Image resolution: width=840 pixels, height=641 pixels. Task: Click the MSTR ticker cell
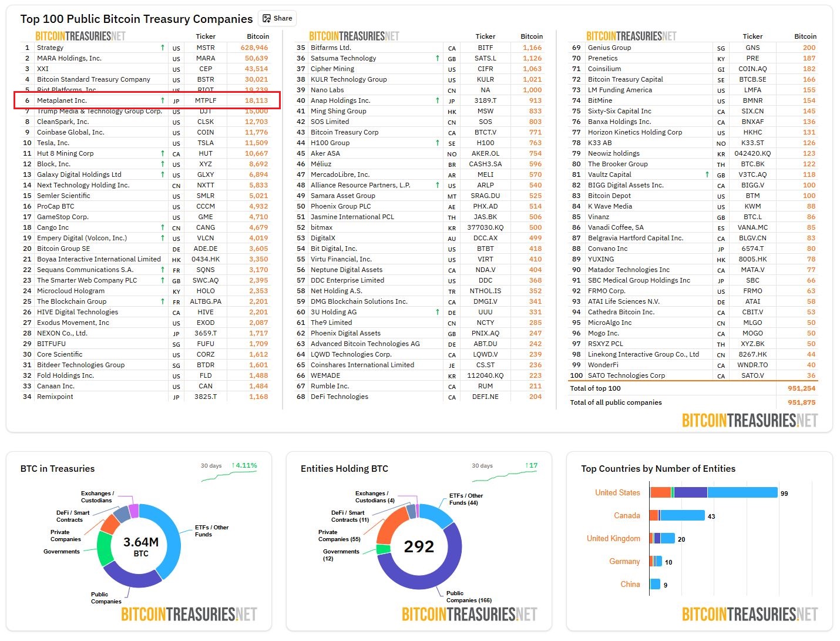tap(206, 48)
